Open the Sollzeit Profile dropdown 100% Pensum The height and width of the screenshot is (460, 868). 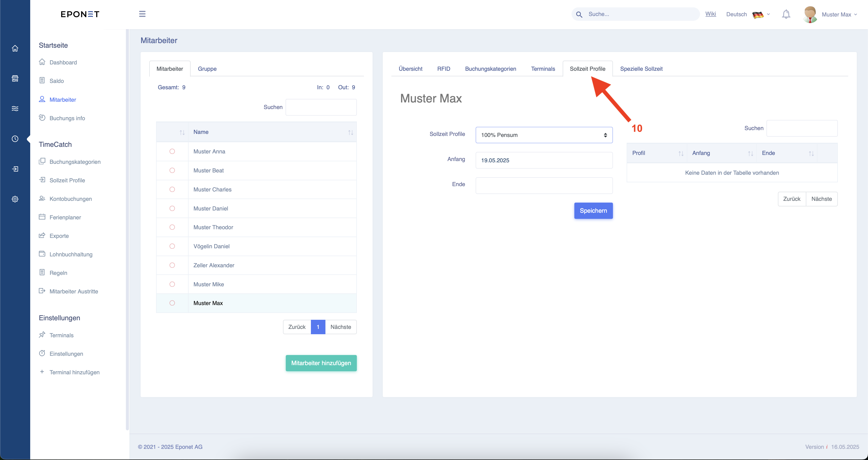click(x=544, y=135)
